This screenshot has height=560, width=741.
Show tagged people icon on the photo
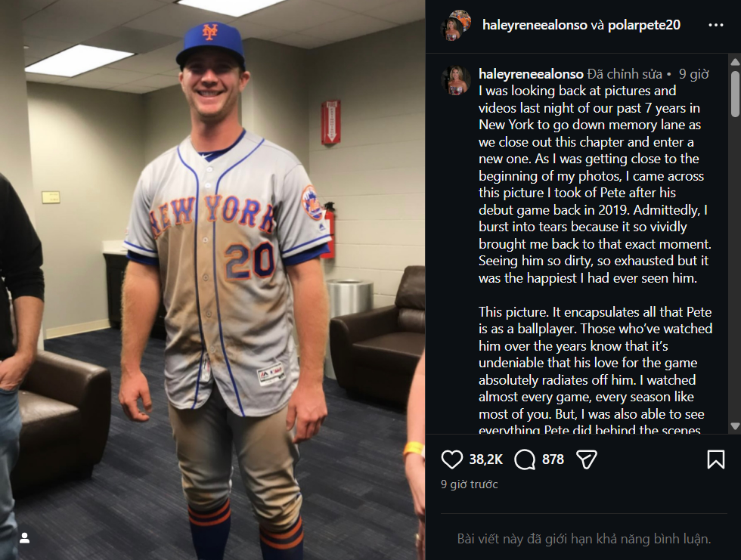(25, 538)
